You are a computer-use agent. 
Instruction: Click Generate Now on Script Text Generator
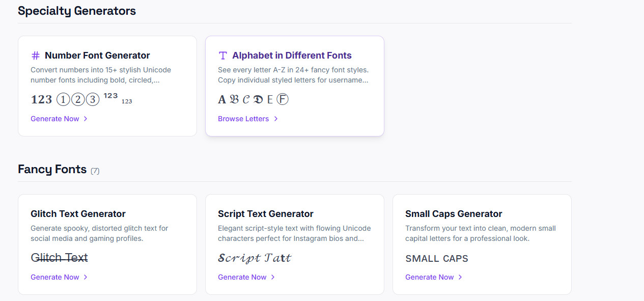241,277
